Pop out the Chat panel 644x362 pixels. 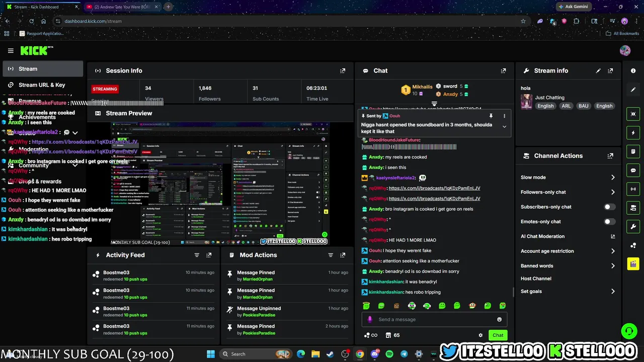[503, 71]
